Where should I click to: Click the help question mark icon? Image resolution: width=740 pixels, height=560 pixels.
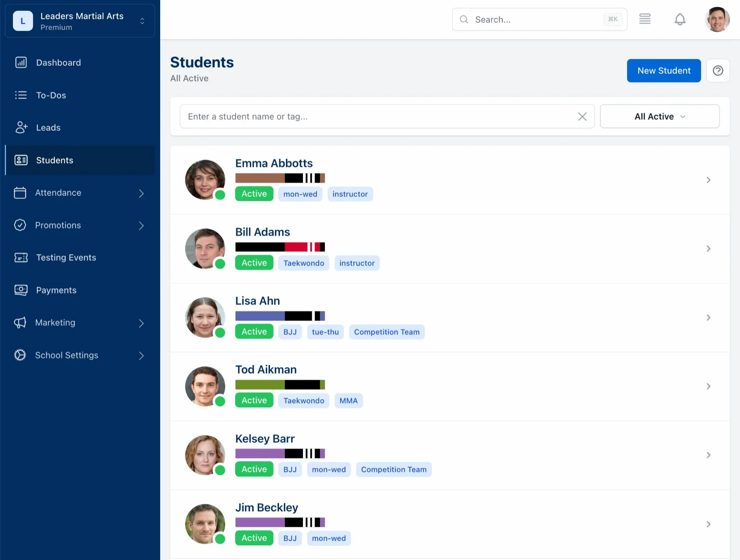(718, 70)
